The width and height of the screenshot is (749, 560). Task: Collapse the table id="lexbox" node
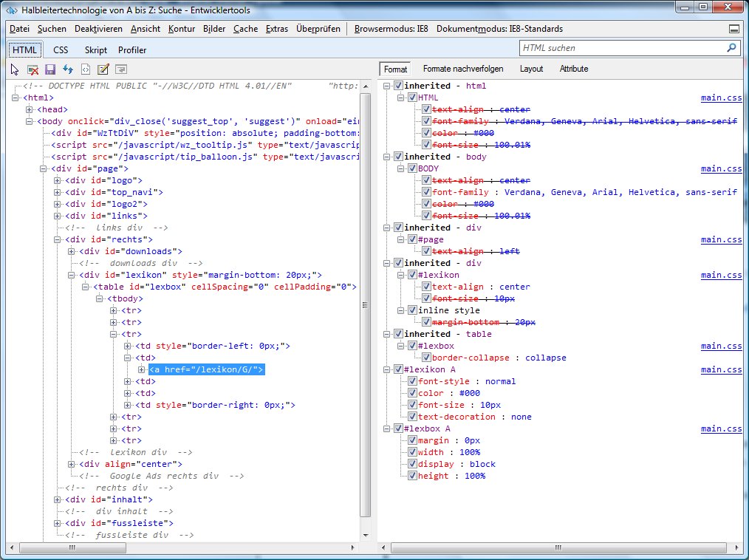pos(86,287)
